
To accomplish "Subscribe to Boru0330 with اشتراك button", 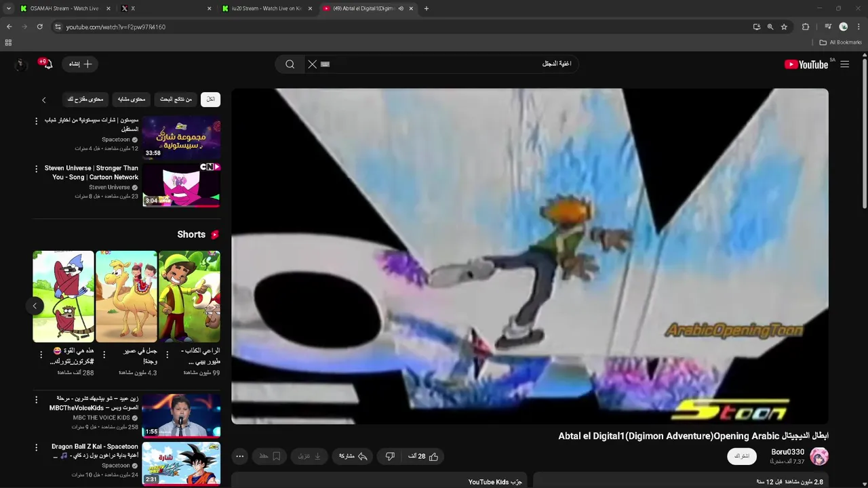I will tap(742, 456).
